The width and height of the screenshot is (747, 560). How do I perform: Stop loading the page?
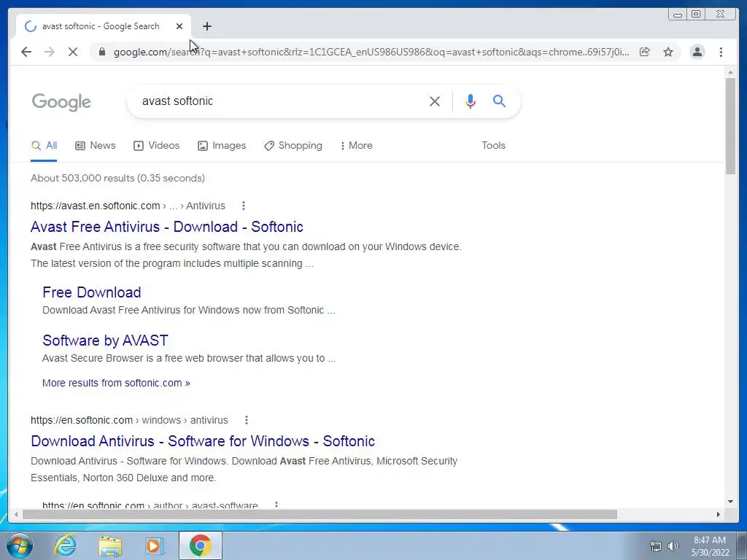coord(73,52)
